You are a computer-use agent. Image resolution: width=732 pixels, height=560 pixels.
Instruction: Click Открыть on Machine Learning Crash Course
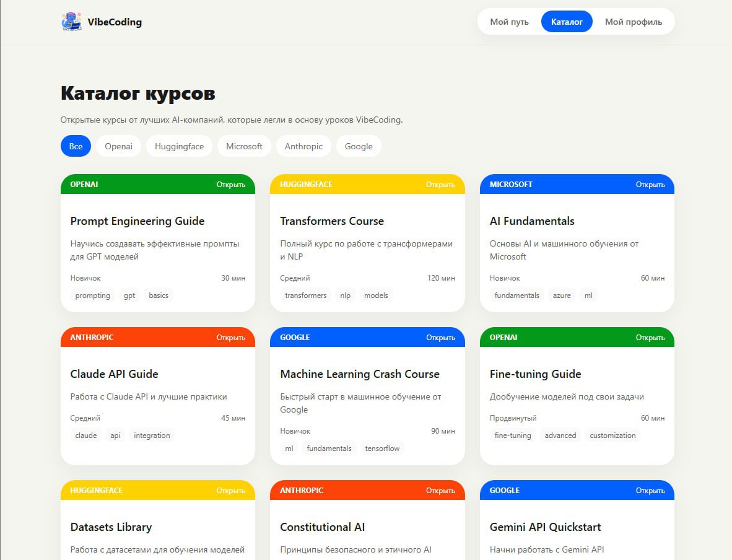440,338
